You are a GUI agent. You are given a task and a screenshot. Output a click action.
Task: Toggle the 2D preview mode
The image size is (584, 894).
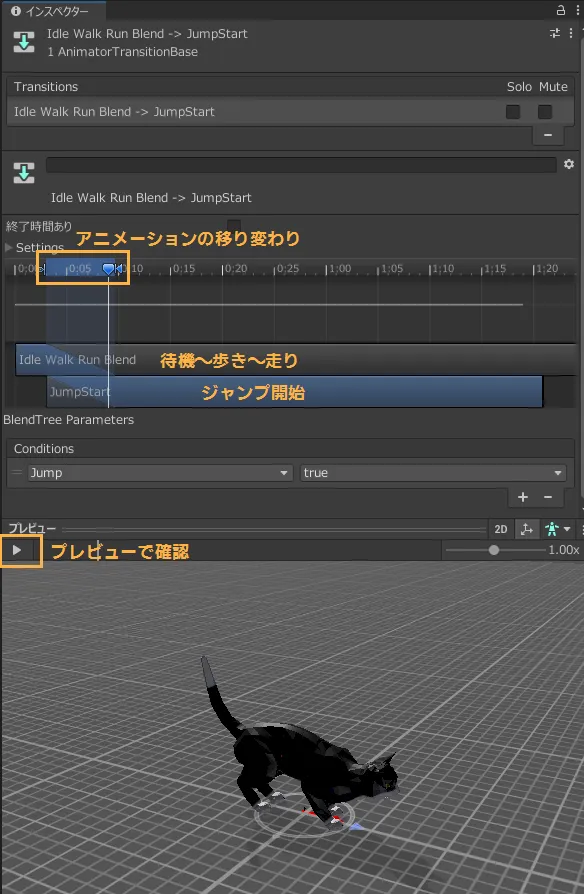click(x=501, y=529)
